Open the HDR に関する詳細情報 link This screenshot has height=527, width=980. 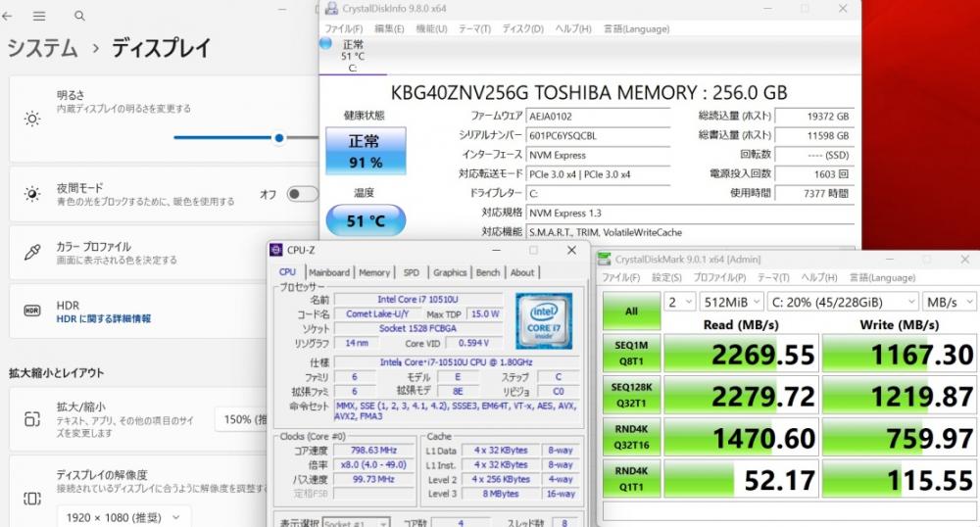coord(104,319)
